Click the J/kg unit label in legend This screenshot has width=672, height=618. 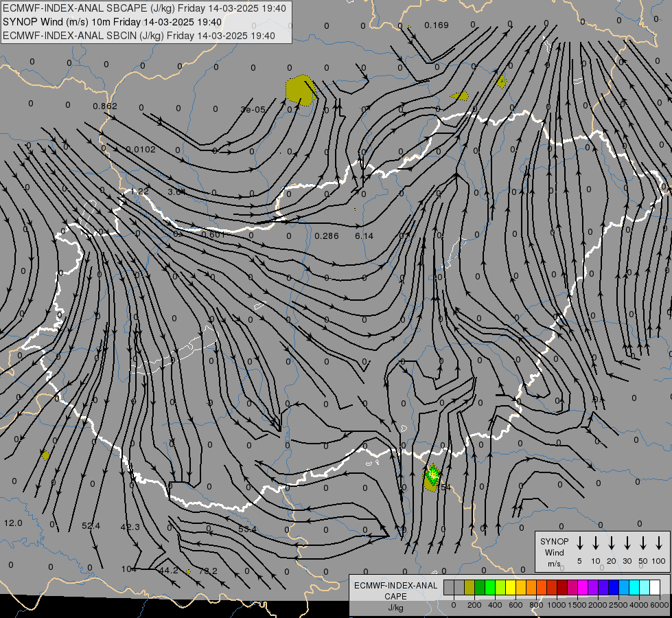pos(395,608)
